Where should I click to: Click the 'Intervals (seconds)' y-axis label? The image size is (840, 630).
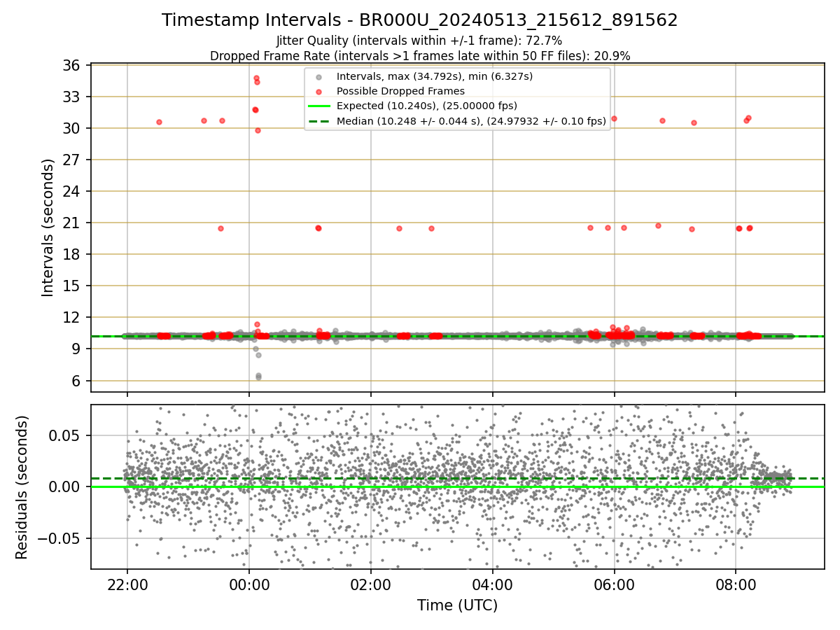pyautogui.click(x=48, y=227)
